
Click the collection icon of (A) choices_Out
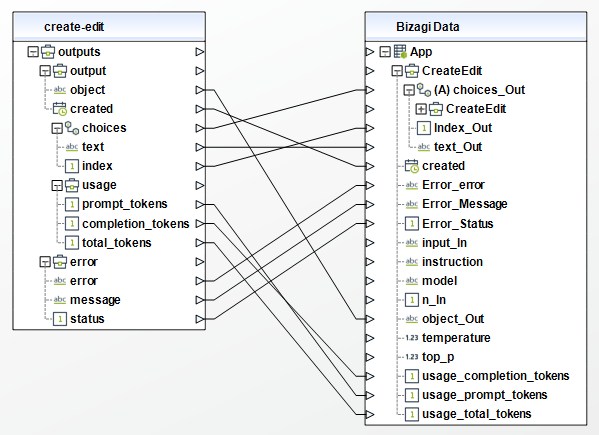coord(424,90)
